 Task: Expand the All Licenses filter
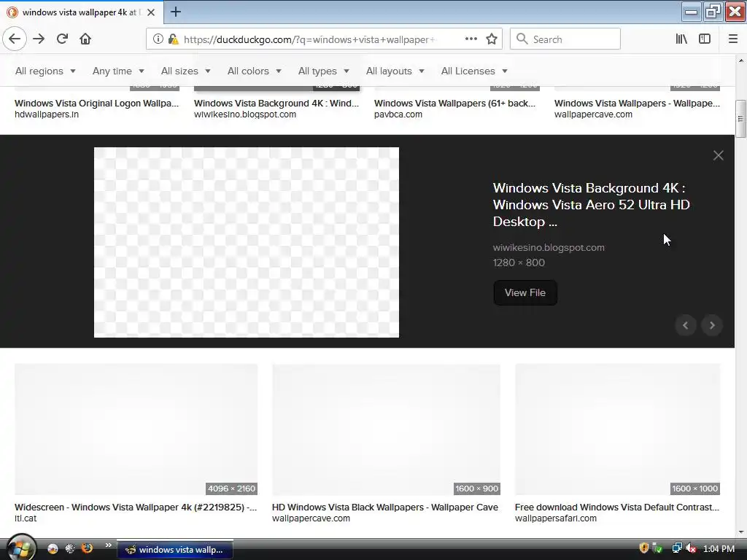(474, 71)
